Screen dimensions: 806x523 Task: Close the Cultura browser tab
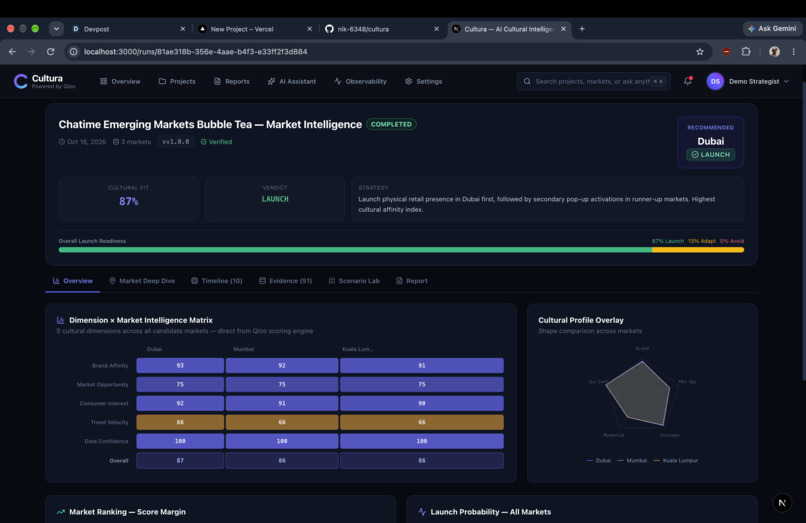[x=563, y=29]
